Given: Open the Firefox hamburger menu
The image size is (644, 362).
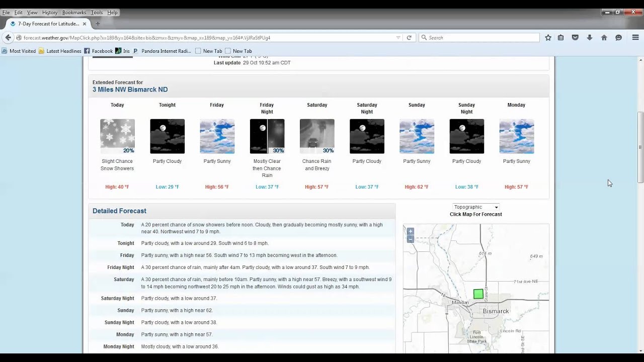Looking at the screenshot, I should pyautogui.click(x=635, y=38).
